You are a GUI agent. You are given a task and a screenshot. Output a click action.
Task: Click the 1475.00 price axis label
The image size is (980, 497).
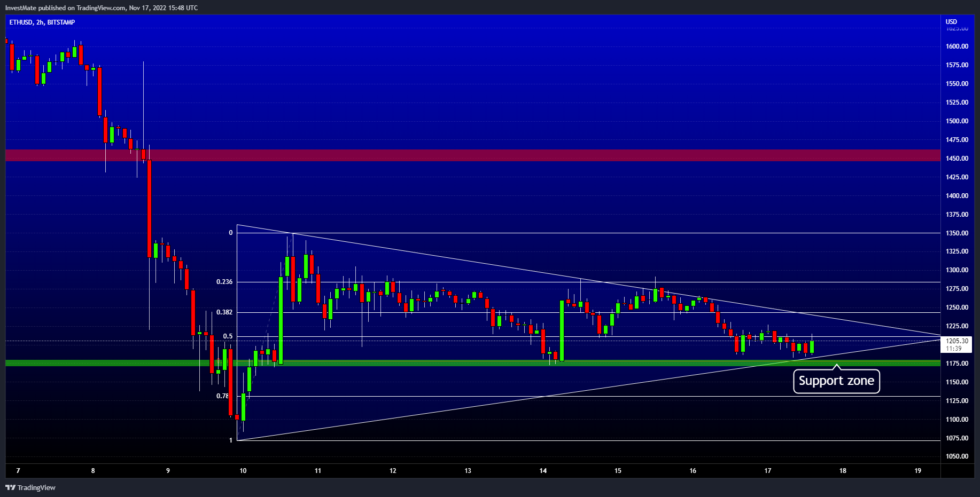[956, 140]
